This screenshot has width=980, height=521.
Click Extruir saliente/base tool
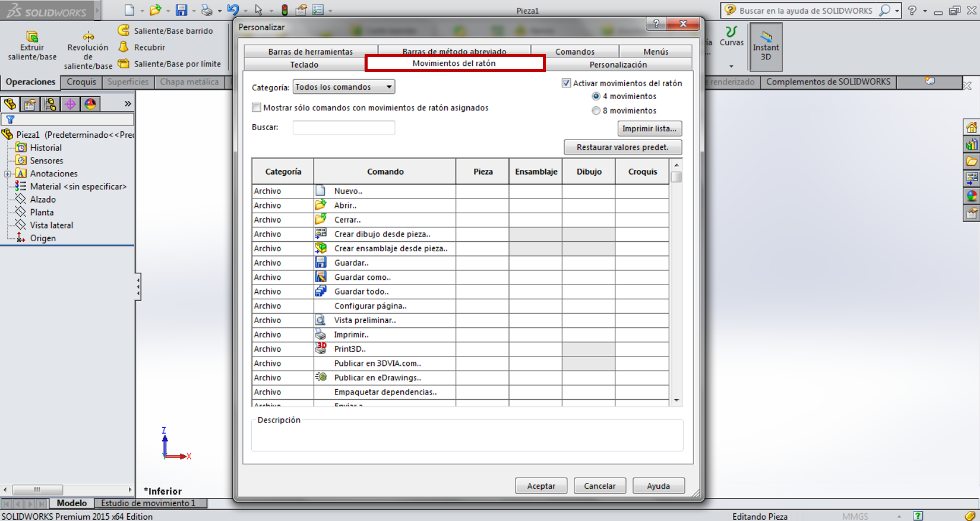point(32,46)
